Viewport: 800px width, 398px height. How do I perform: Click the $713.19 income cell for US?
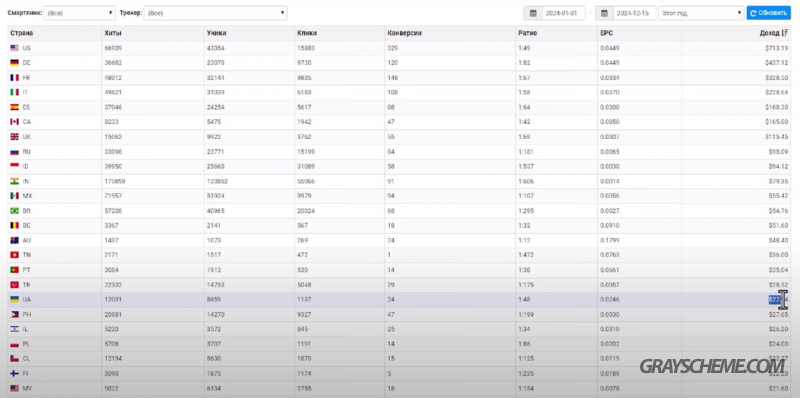(x=778, y=48)
